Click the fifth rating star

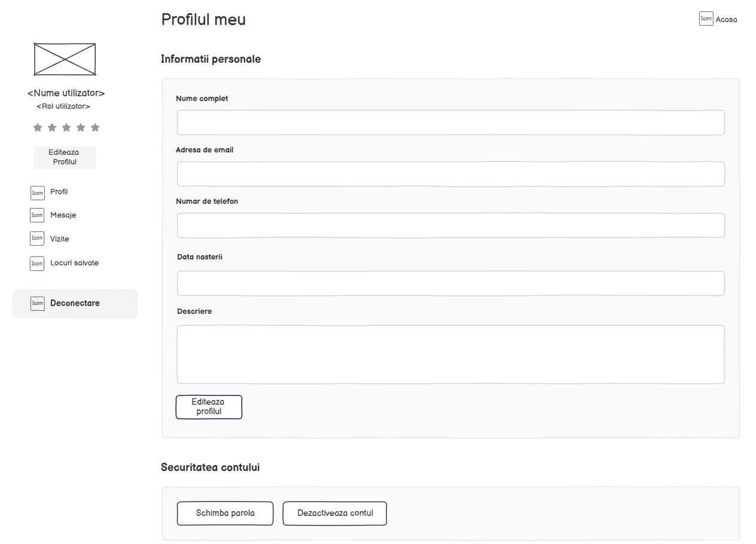[95, 127]
